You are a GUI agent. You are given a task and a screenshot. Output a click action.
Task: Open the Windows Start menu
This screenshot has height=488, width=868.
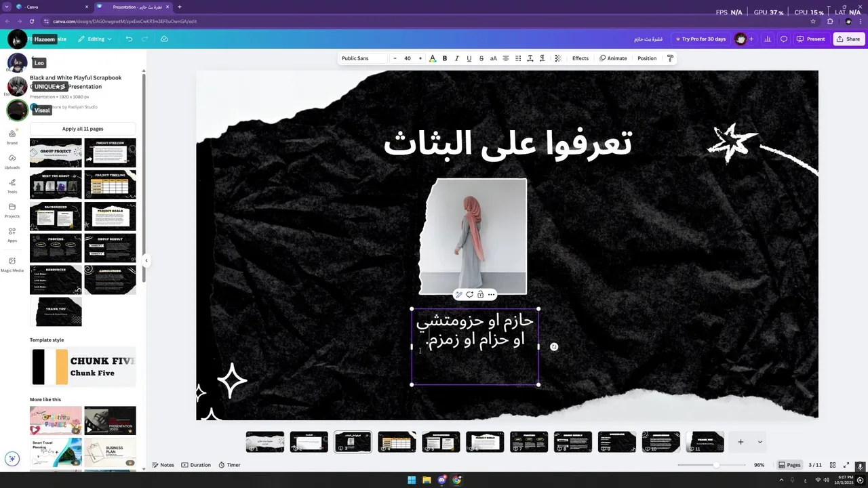[411, 480]
